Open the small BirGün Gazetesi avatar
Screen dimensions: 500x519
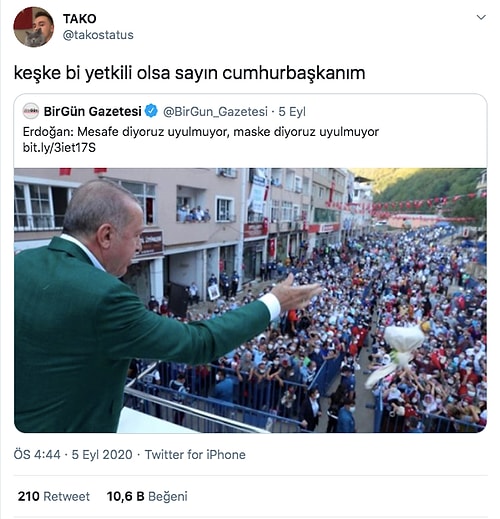pyautogui.click(x=31, y=111)
